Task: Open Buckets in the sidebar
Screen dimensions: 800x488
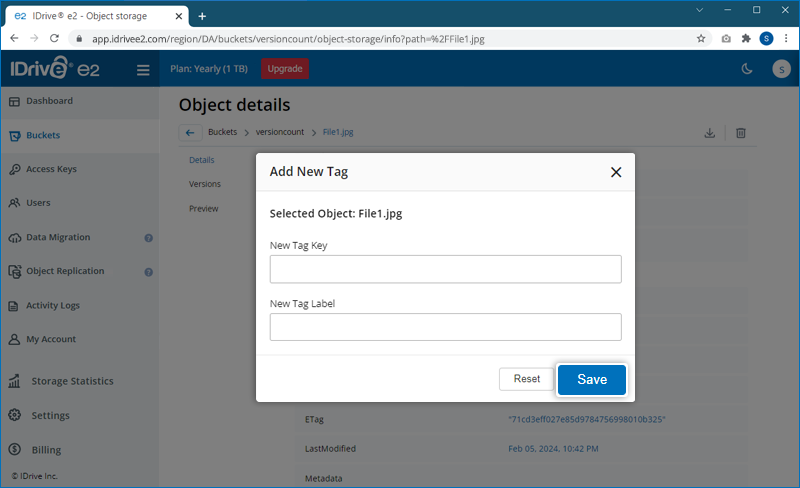Action: [43, 135]
